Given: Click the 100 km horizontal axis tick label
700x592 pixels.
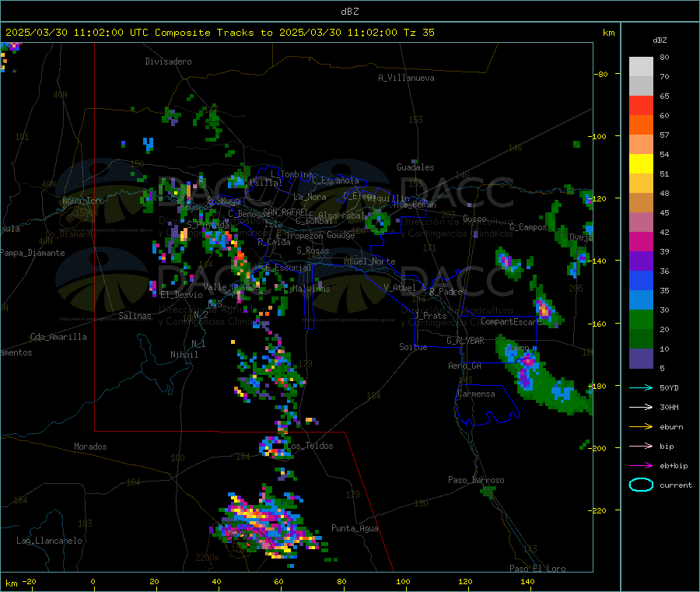Looking at the screenshot, I should pyautogui.click(x=403, y=581).
